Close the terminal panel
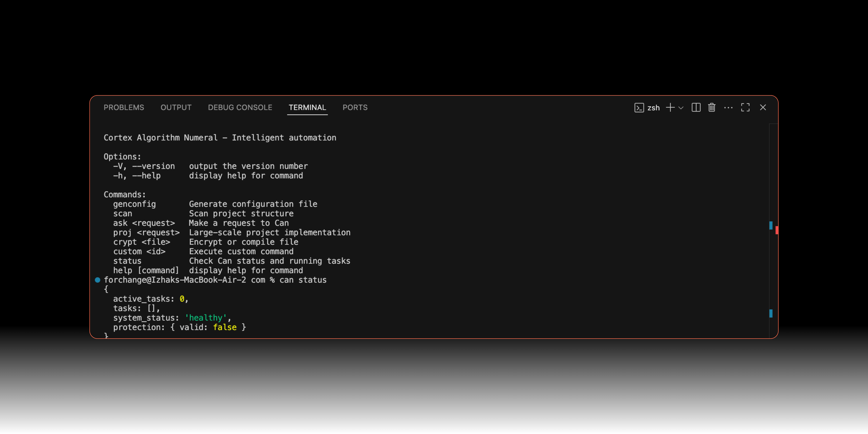 763,107
